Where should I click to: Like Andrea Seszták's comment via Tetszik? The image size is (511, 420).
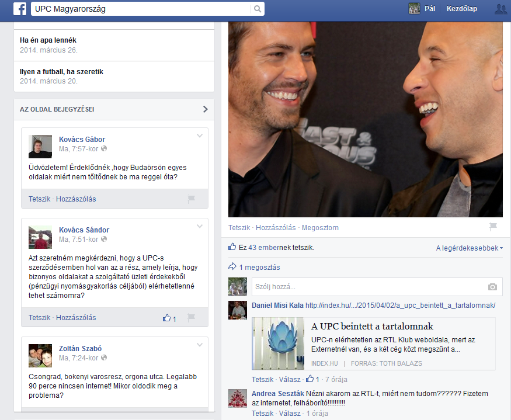(262, 414)
